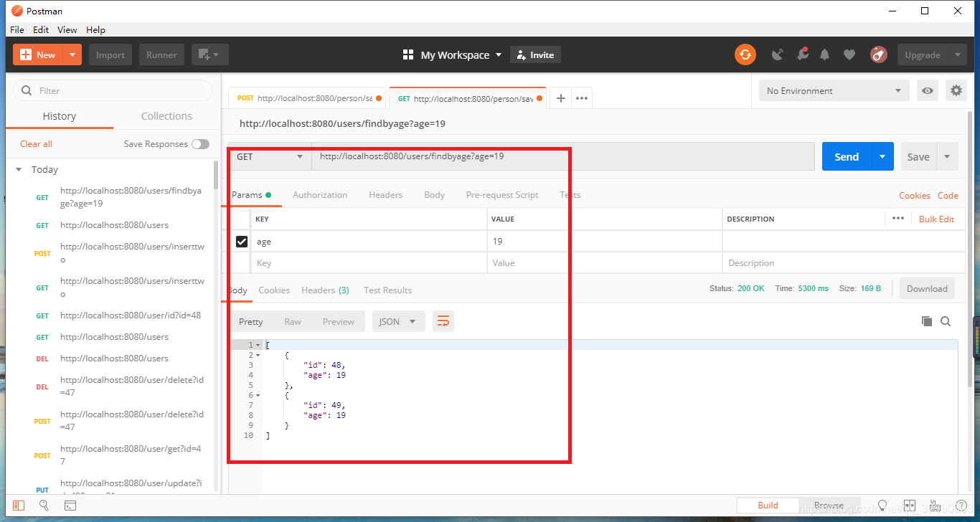Switch to the Collections tab

tap(166, 116)
